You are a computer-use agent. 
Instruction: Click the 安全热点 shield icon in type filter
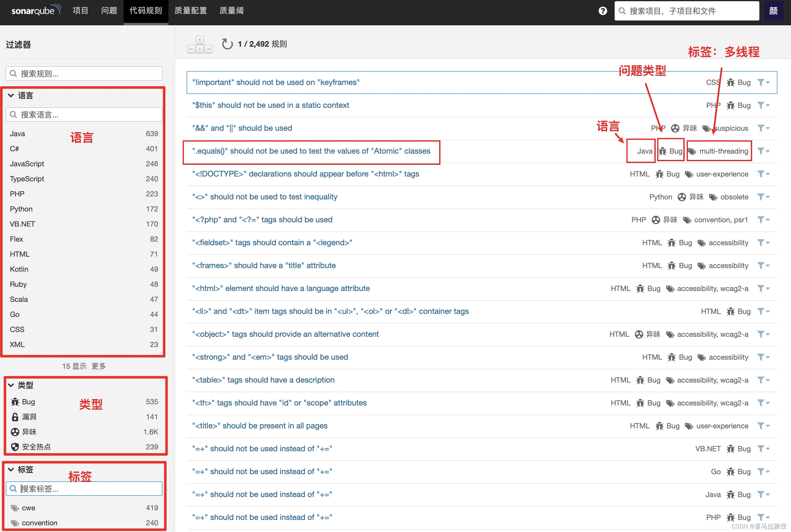coord(15,447)
